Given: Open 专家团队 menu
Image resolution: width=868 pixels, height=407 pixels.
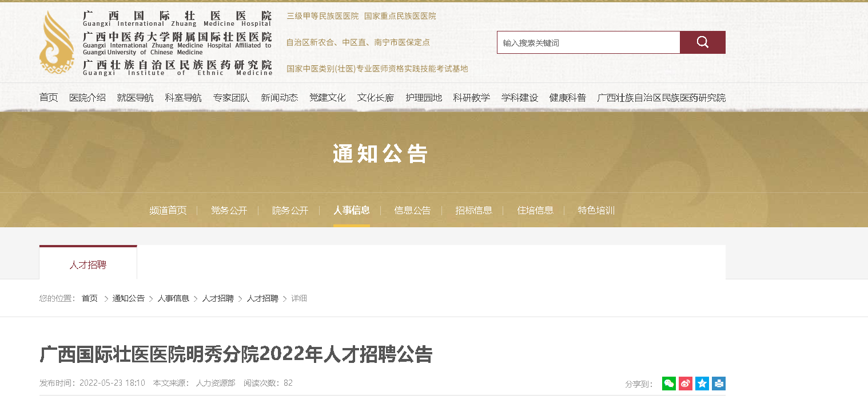Looking at the screenshot, I should pos(232,98).
